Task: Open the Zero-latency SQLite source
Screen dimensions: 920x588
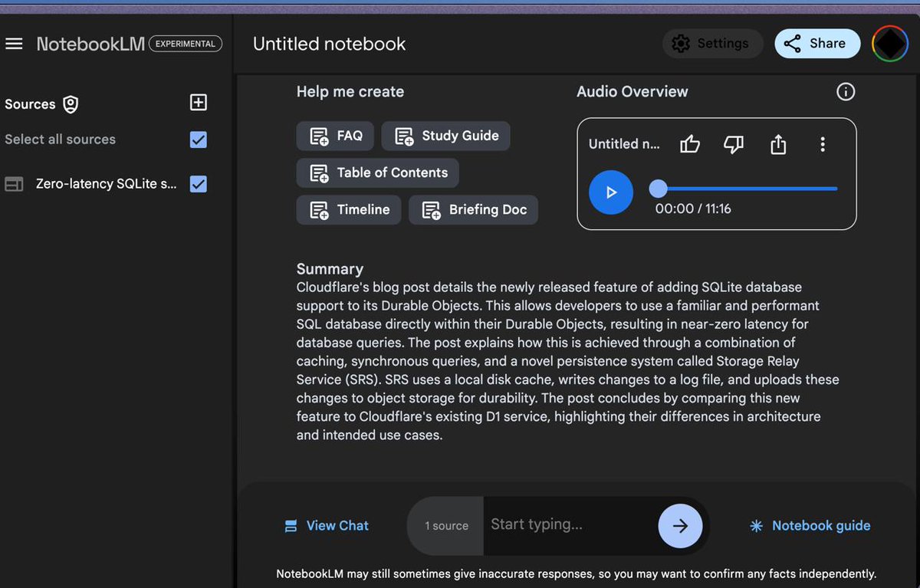Action: click(x=107, y=184)
